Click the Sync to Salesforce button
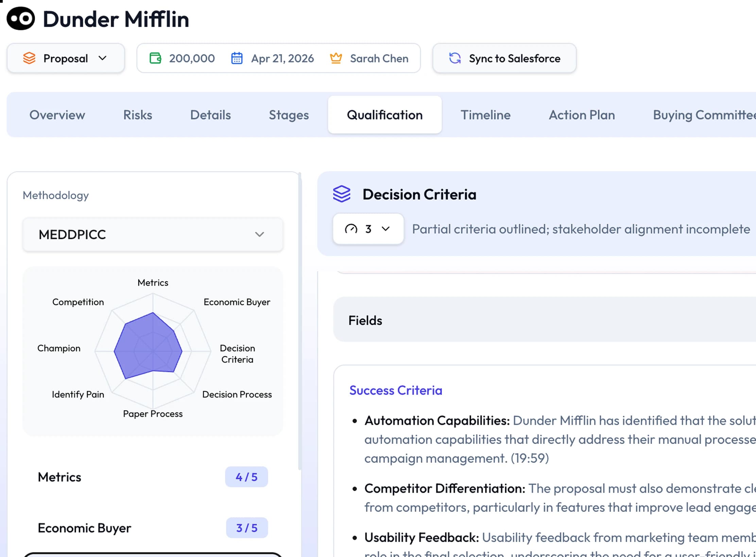Screen dimensions: 756x557 tap(504, 58)
